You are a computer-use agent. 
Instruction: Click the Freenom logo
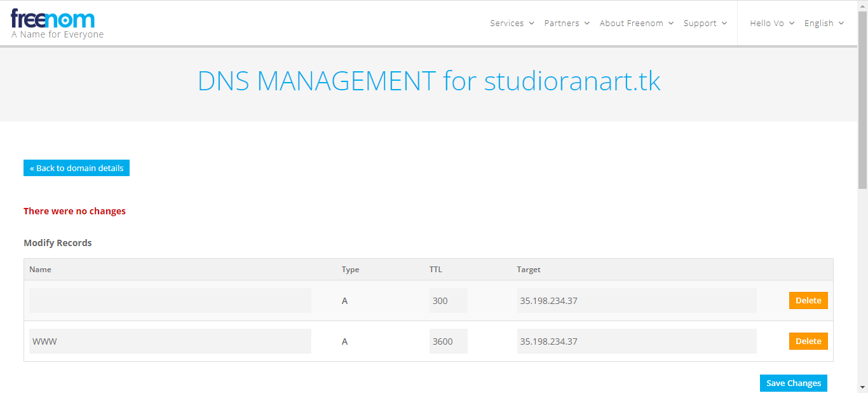pyautogui.click(x=53, y=19)
